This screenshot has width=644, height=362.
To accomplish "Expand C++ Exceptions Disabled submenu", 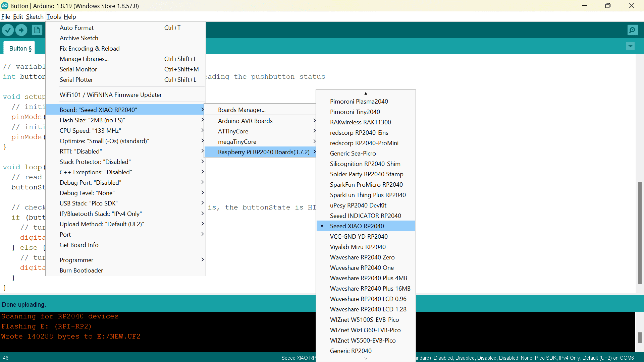I will coord(125,172).
